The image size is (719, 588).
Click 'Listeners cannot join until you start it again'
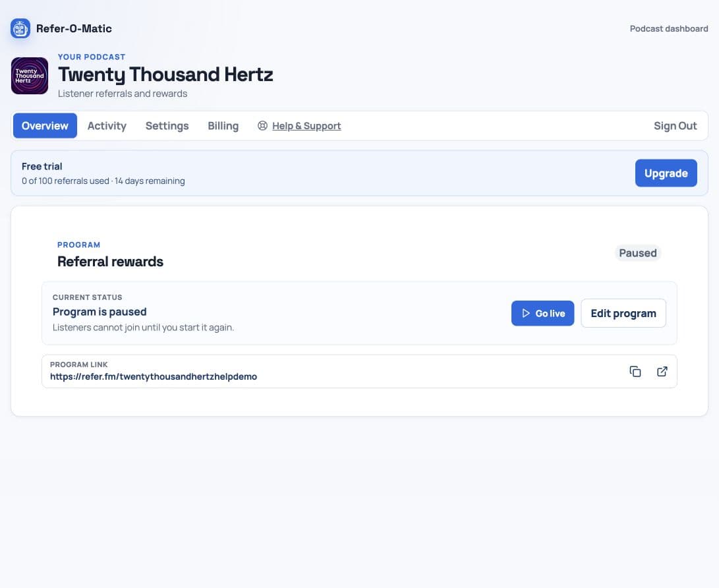(143, 328)
